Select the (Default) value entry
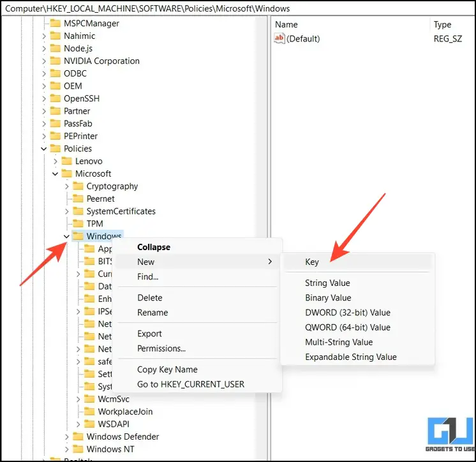The width and height of the screenshot is (476, 462). coord(302,39)
